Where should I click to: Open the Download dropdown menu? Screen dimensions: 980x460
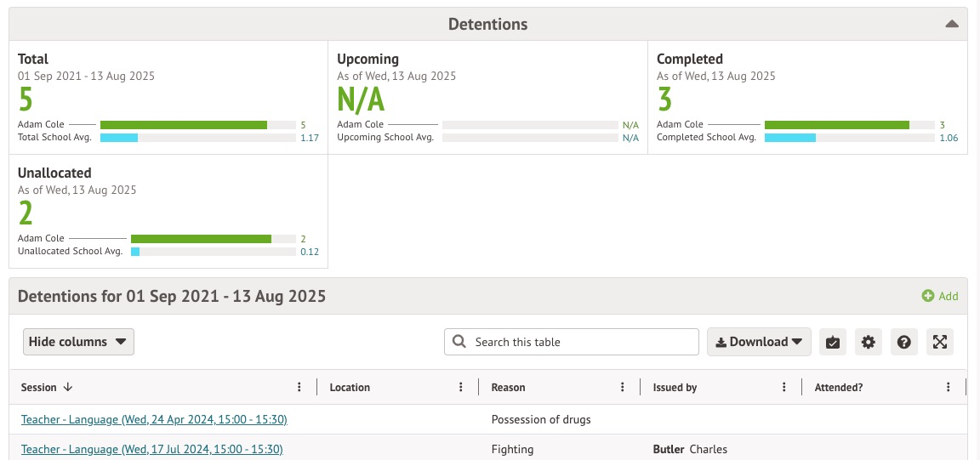point(759,342)
